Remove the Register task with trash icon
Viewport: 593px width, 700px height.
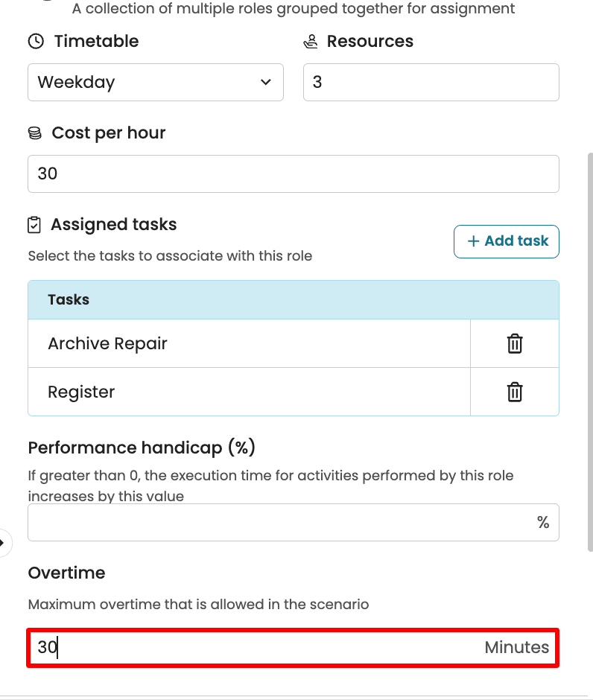(x=514, y=392)
